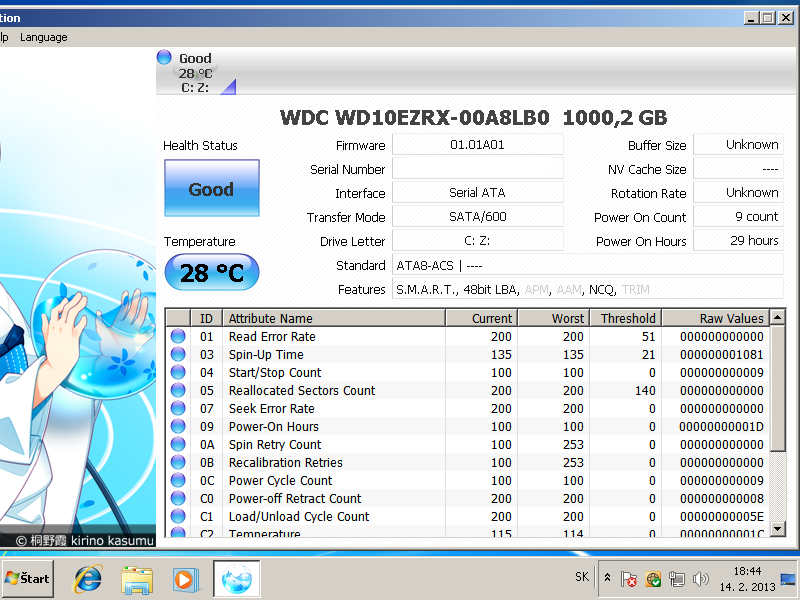The image size is (800, 600).
Task: Click the Rotation Rate Unknown value
Action: click(x=738, y=192)
